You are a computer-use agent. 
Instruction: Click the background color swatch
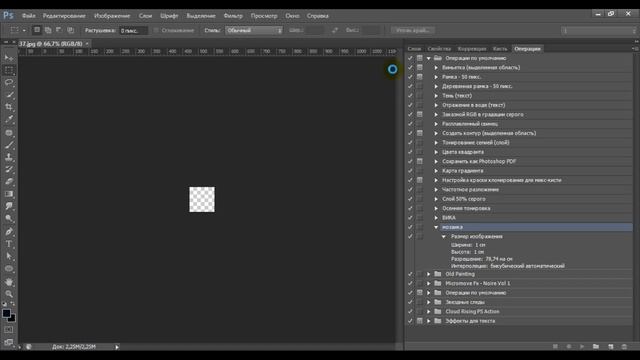click(13, 319)
